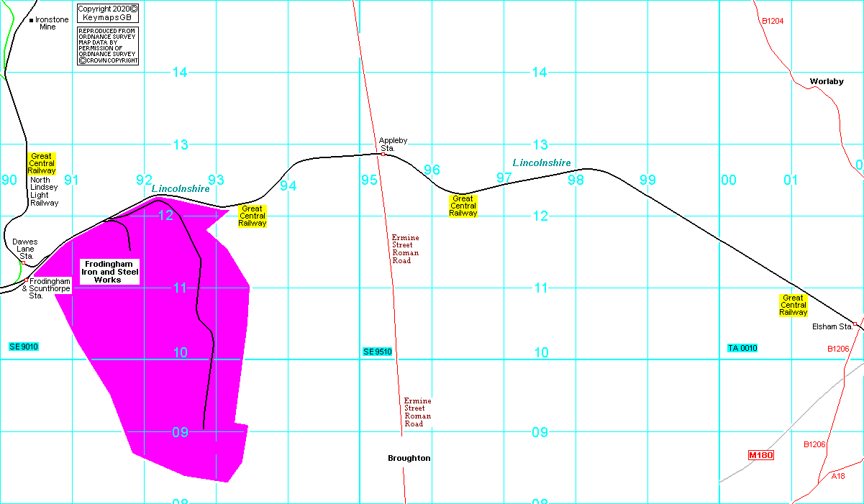This screenshot has width=864, height=504.
Task: Click the Ordnance Survey permission notice box
Action: click(108, 46)
